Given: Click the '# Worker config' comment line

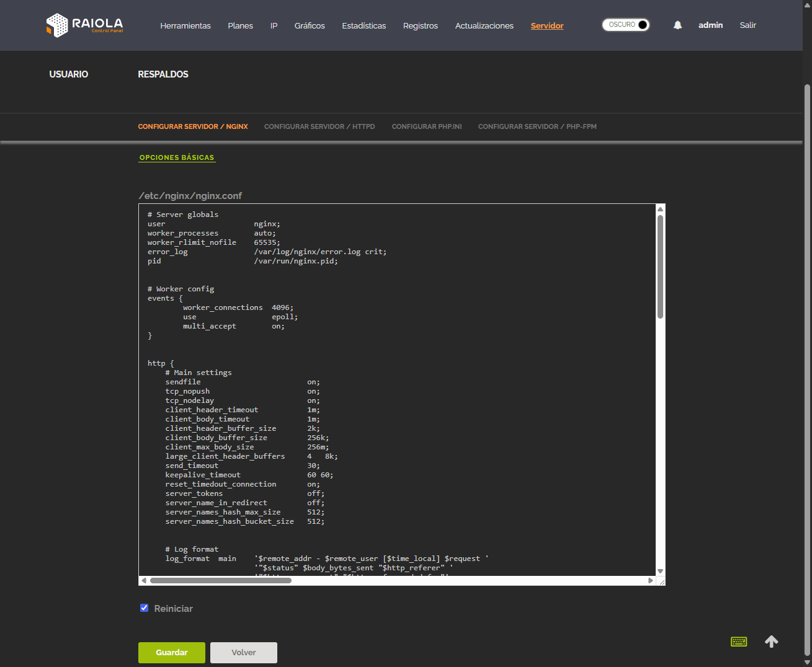Looking at the screenshot, I should pos(181,289).
